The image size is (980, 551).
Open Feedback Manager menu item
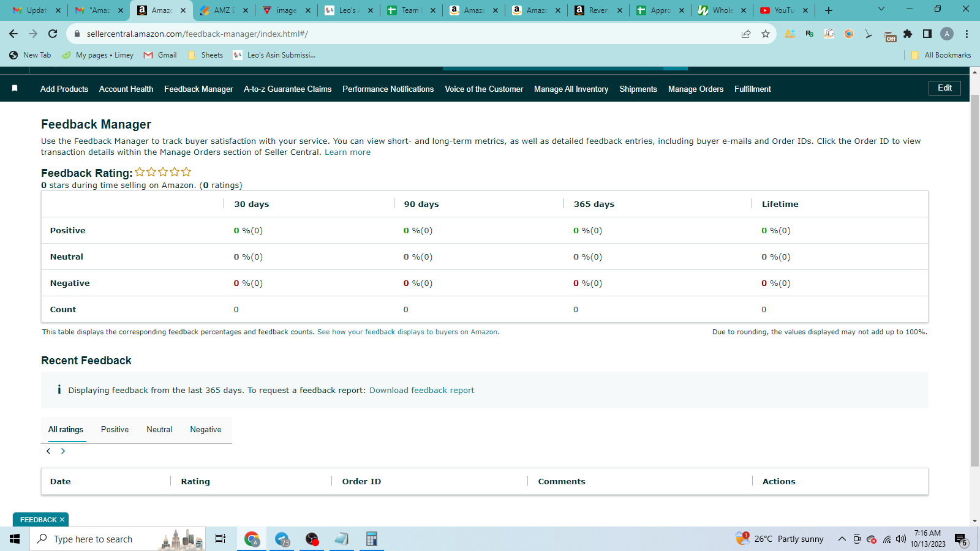pos(198,89)
